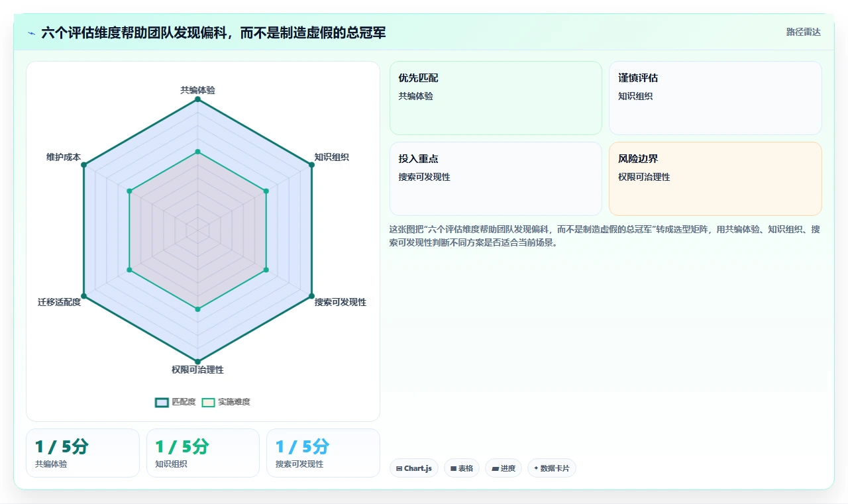Click 知识组织 caption under the second score
This screenshot has height=504, width=848.
(171, 464)
